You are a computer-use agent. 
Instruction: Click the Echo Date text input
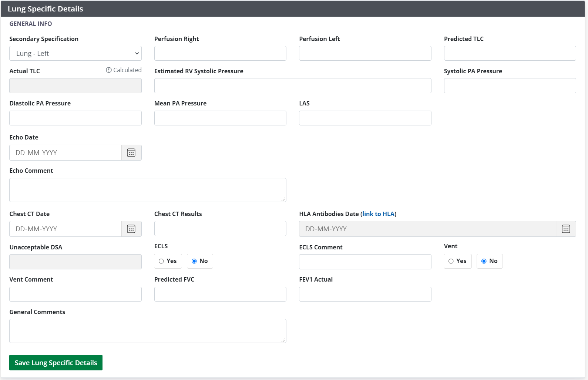tap(65, 153)
